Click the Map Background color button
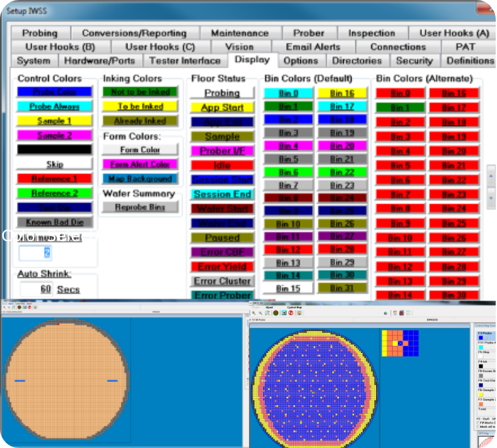 (140, 178)
